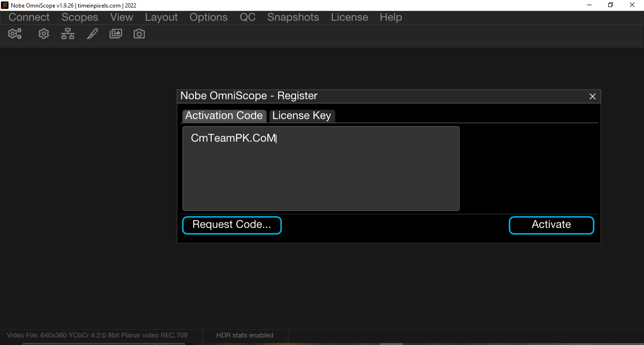Open the Layout menu
The height and width of the screenshot is (345, 644).
(x=161, y=17)
